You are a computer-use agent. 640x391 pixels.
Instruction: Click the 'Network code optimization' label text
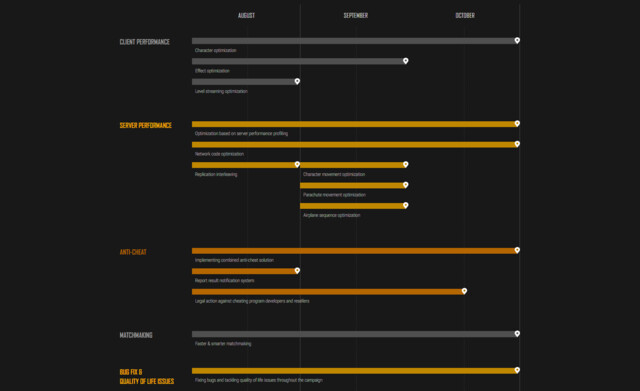(x=219, y=154)
